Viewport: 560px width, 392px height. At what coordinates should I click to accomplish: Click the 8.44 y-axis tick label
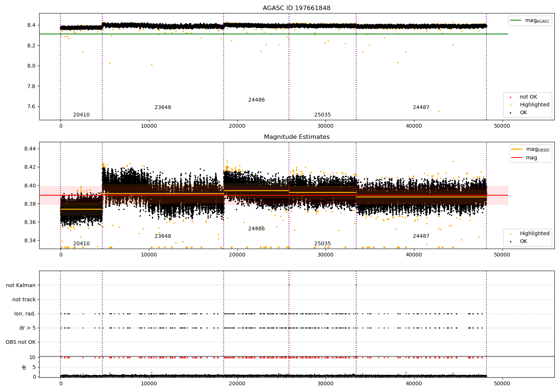[x=30, y=149]
